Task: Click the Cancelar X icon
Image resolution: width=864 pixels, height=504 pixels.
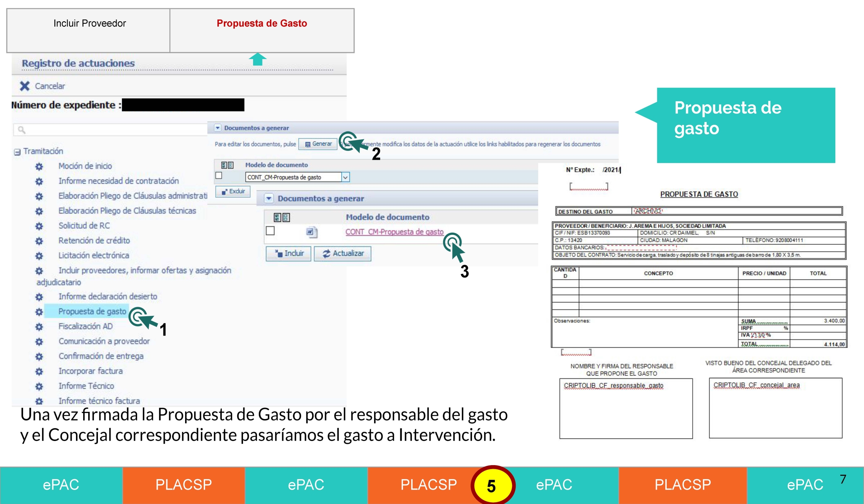Action: (x=24, y=86)
